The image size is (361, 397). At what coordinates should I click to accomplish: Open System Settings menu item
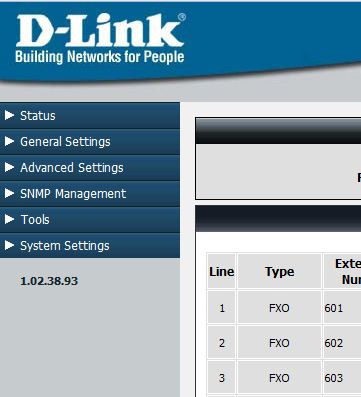point(90,246)
